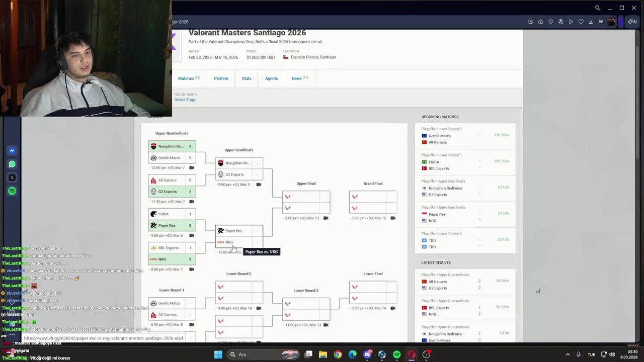Open latest result Nongshim RedForce vs Gentle Mates

click(465, 334)
